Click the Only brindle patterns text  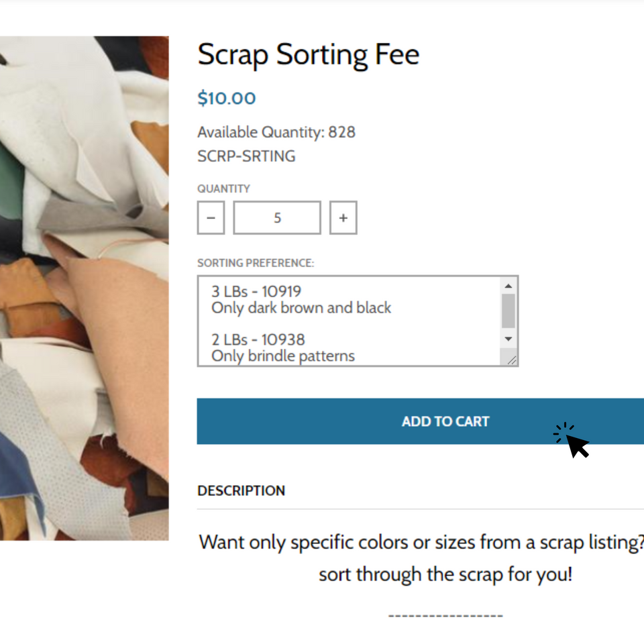tap(282, 356)
